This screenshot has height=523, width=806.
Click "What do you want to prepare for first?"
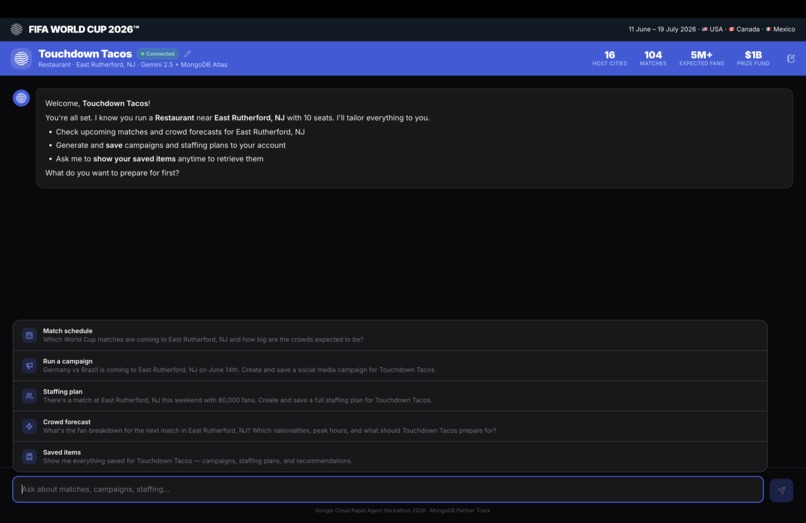coord(112,173)
